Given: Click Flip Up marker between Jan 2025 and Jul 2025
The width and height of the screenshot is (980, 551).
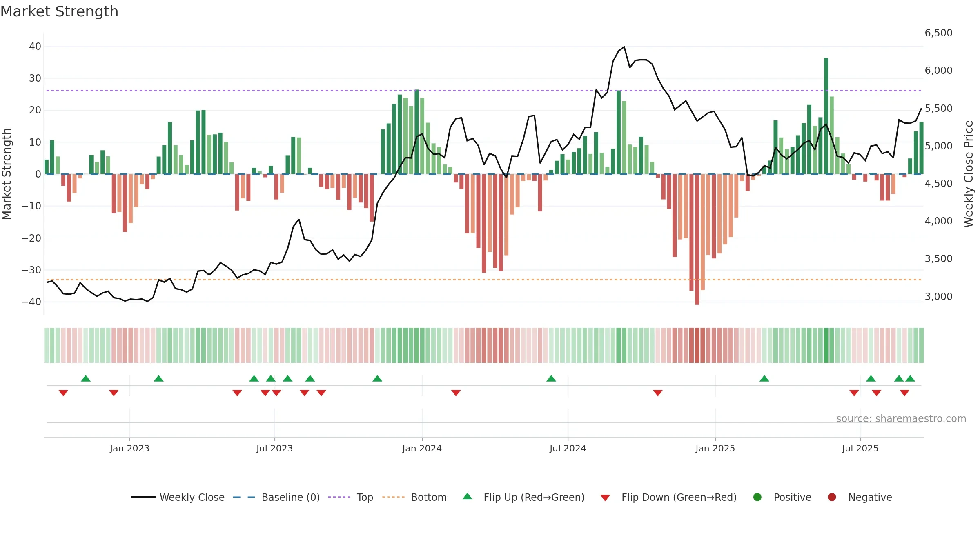Looking at the screenshot, I should coord(764,378).
